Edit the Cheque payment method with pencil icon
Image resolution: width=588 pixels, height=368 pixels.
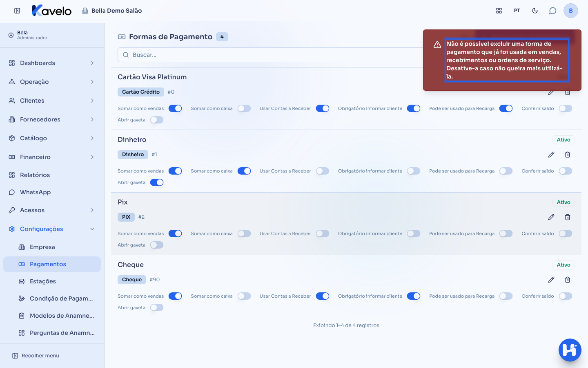551,280
